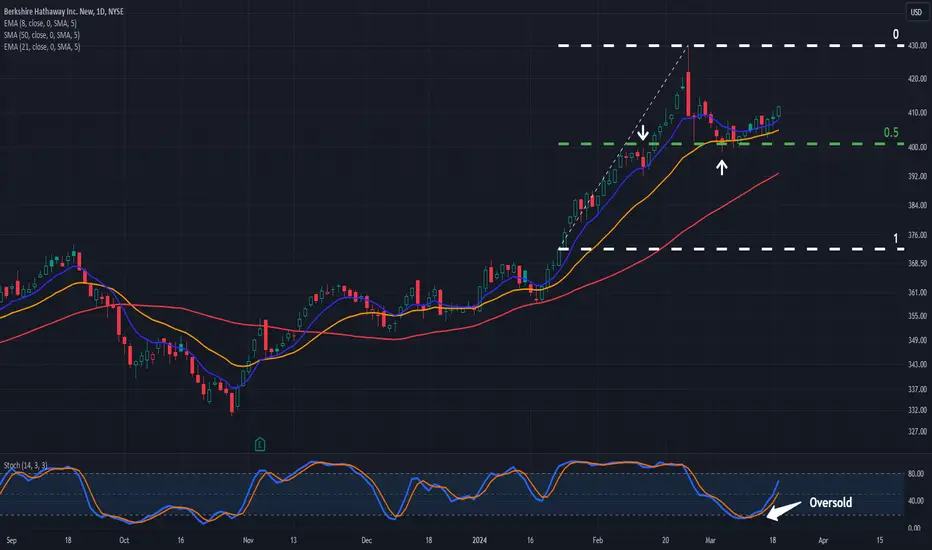Click the Mar label on time axis

tap(710, 540)
